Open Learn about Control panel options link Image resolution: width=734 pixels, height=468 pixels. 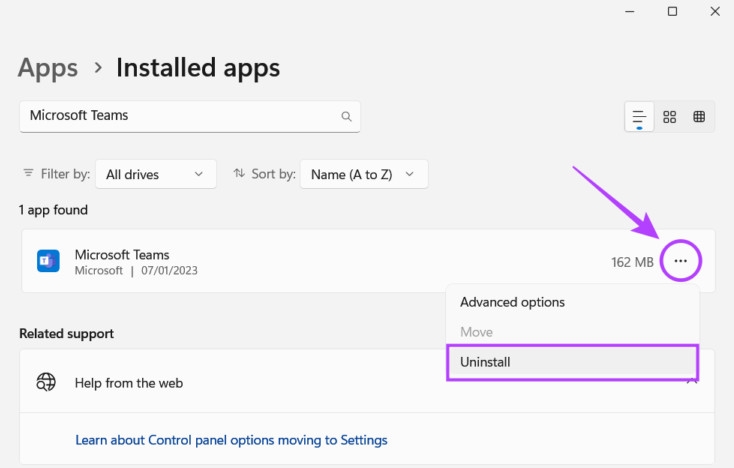click(x=231, y=440)
